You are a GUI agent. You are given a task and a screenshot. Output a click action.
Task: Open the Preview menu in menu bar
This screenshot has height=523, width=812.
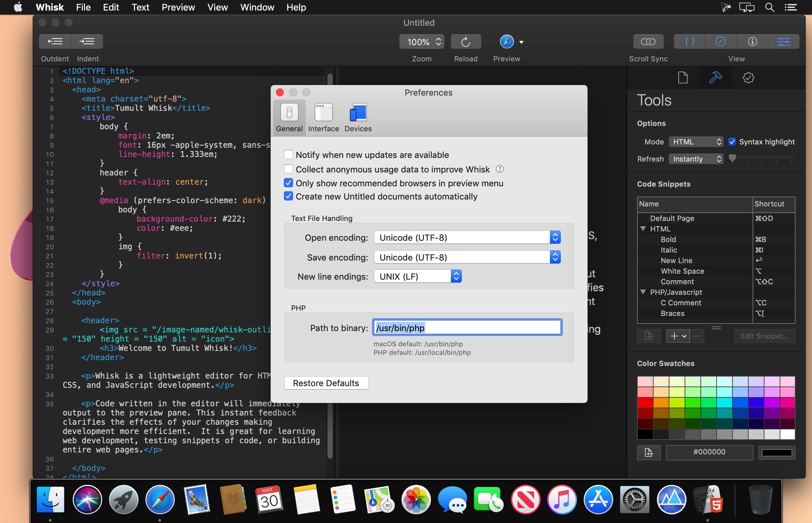click(178, 7)
